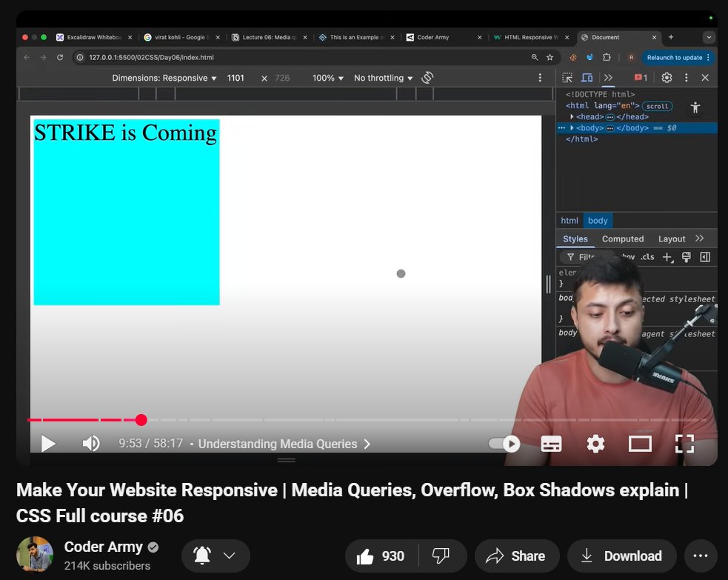Edit the viewport height 726 field
The image size is (728, 580).
point(282,78)
